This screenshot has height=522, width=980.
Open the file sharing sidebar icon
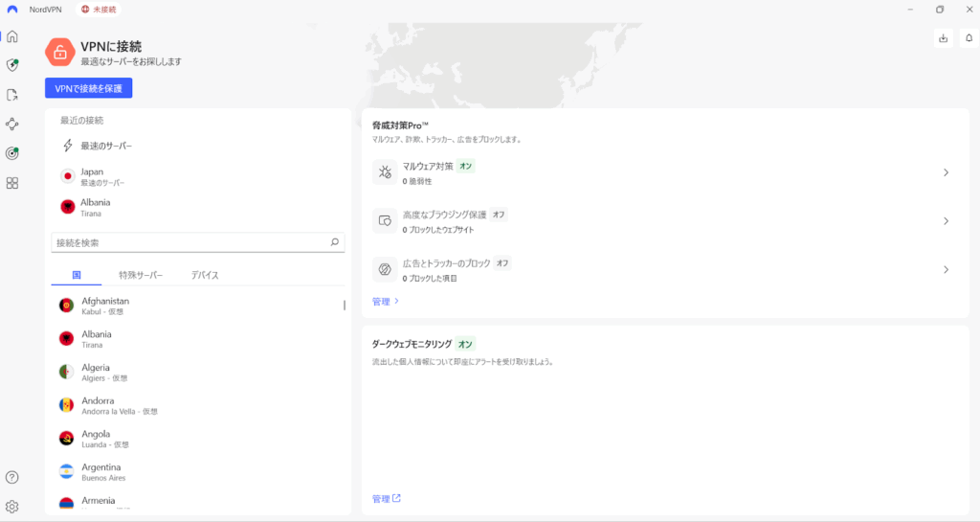[x=12, y=95]
